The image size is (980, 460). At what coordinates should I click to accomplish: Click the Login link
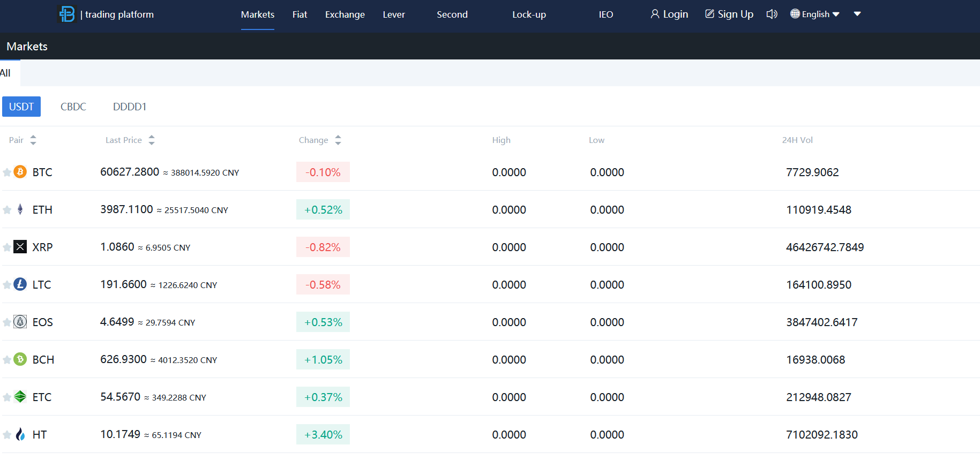pos(669,14)
